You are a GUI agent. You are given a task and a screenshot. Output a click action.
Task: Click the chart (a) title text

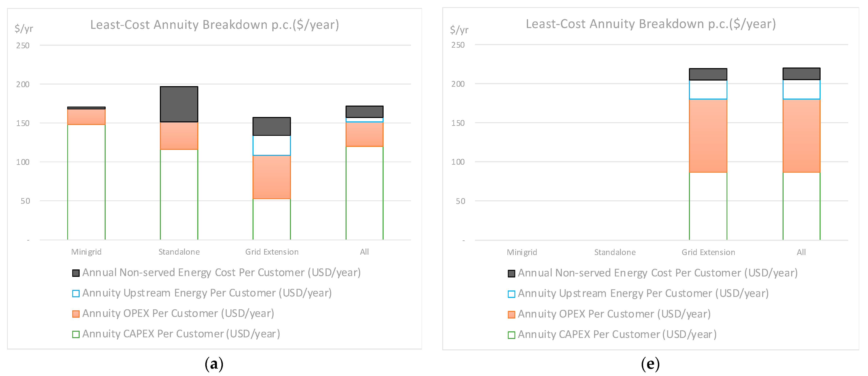point(215,25)
